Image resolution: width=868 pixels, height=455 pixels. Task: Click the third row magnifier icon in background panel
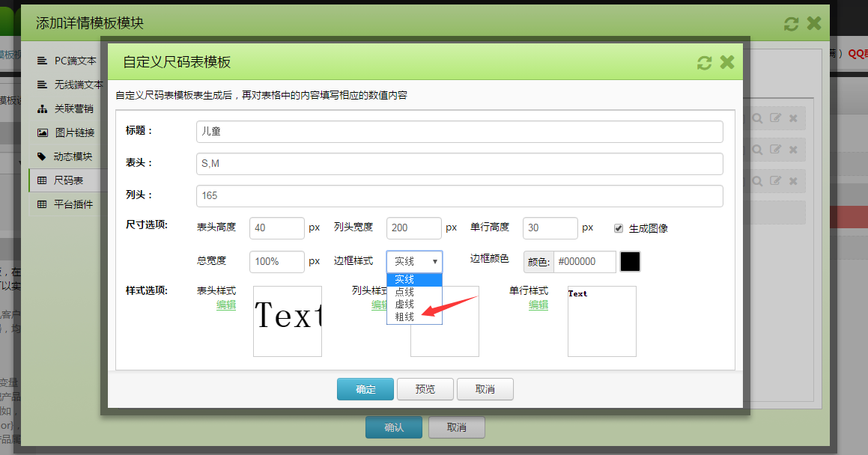tap(757, 181)
